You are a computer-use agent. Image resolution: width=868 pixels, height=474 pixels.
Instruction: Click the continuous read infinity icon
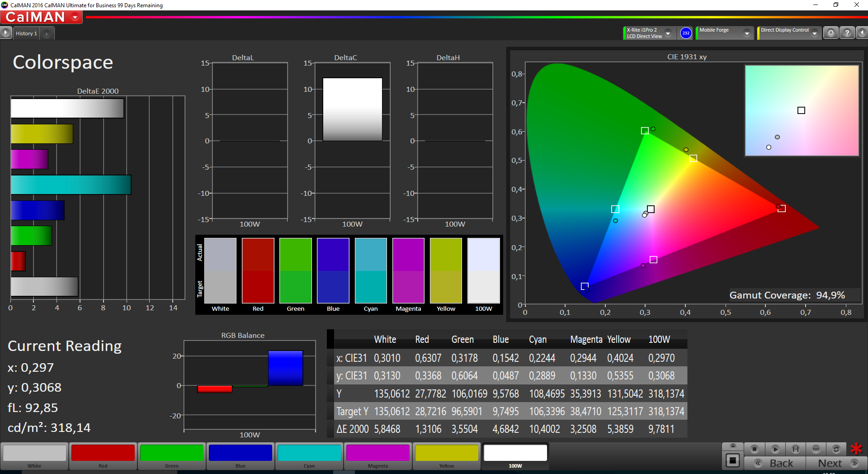[x=816, y=449]
